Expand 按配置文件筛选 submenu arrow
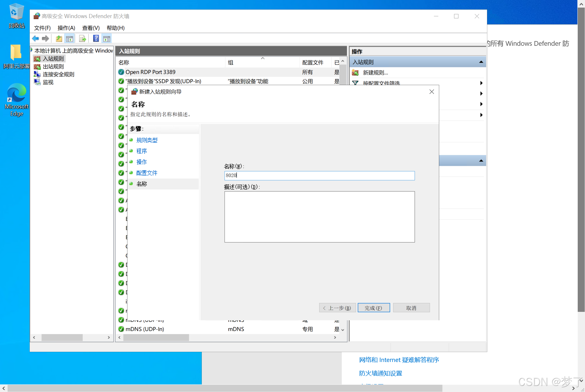Image resolution: width=585 pixels, height=392 pixels. (x=481, y=83)
